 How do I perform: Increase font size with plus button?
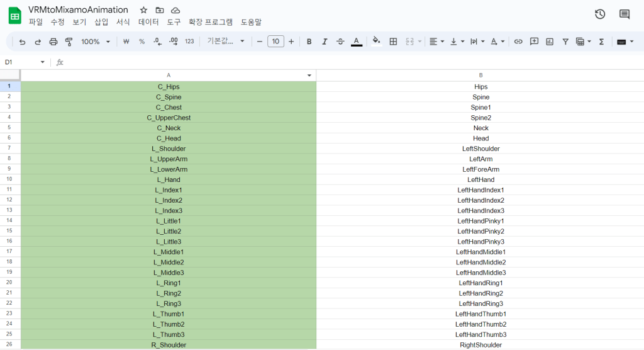(291, 42)
